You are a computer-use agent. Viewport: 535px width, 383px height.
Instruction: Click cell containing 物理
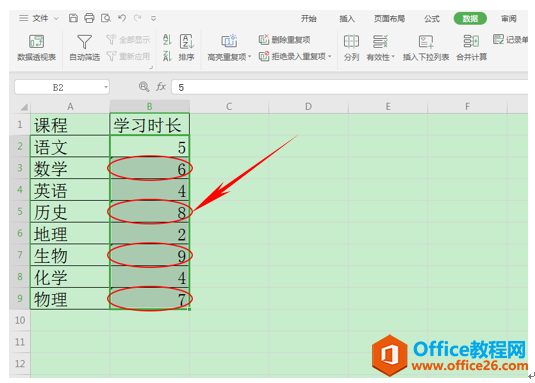[70, 298]
